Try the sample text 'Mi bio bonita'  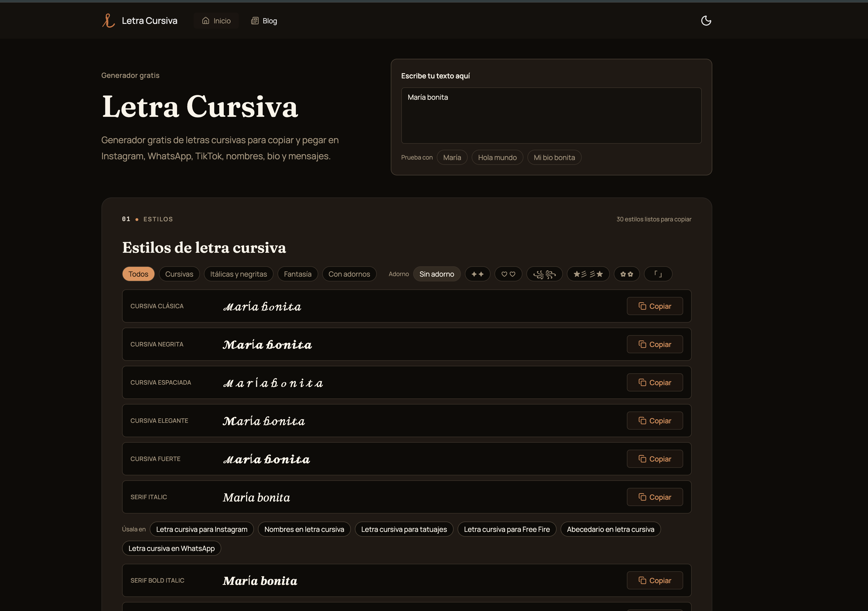[554, 158]
